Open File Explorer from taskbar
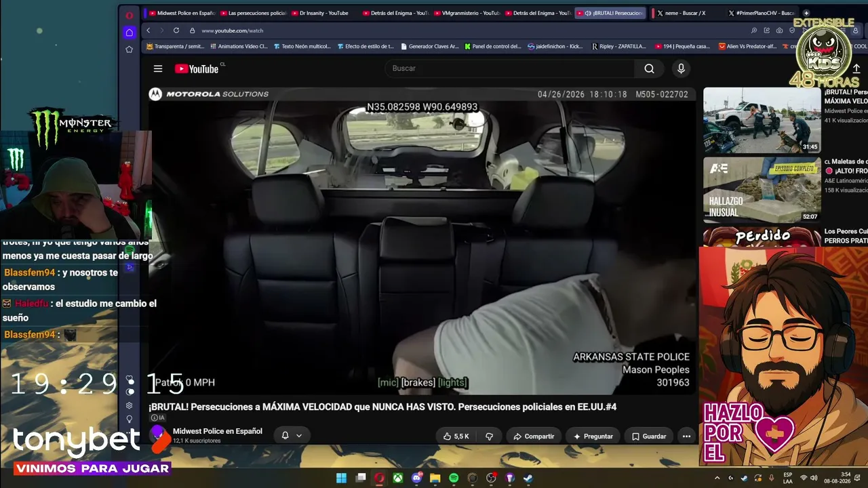Screen dimensions: 868x488 coord(435,478)
